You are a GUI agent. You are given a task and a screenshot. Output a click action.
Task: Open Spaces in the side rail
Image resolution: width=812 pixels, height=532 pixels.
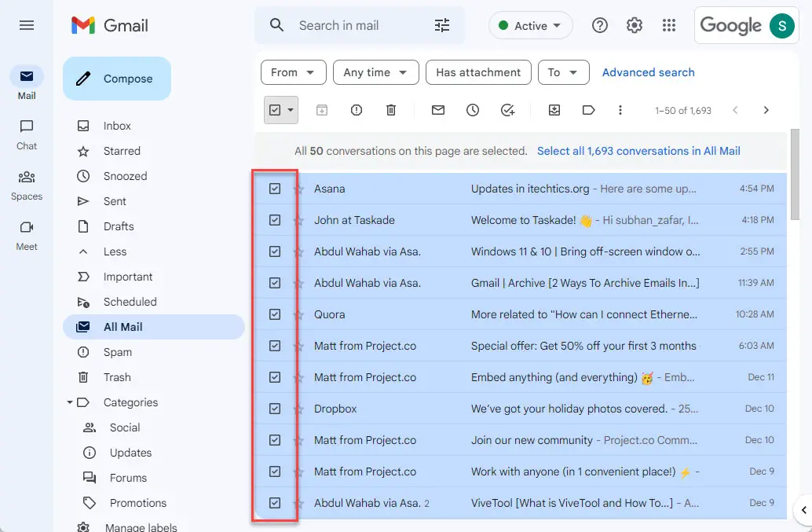pos(27,185)
